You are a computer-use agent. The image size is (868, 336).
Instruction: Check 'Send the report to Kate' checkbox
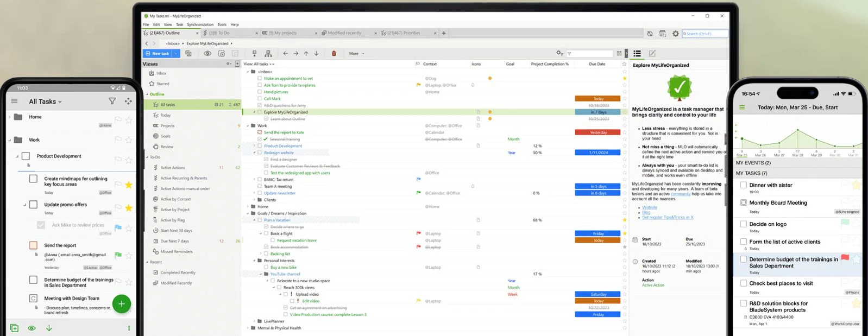(260, 132)
